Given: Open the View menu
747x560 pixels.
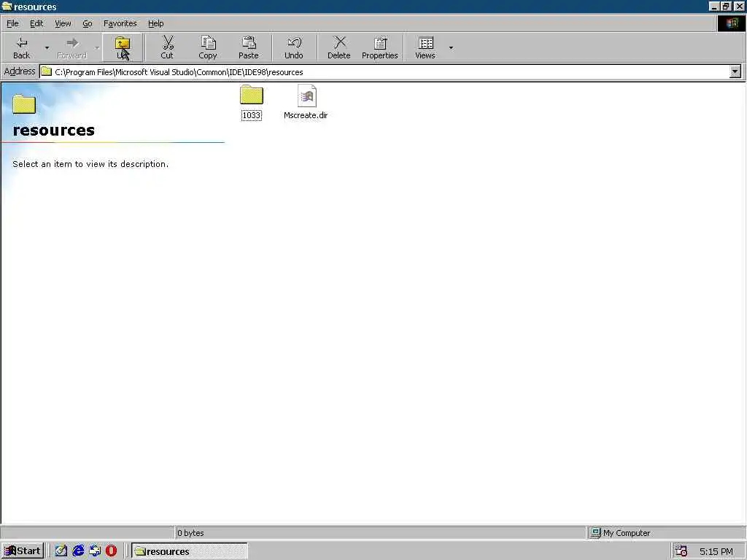Looking at the screenshot, I should (x=63, y=23).
